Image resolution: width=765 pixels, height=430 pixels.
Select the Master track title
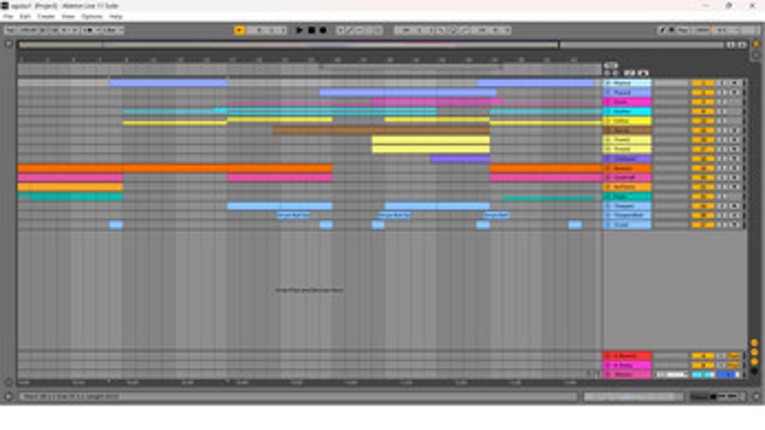(627, 374)
